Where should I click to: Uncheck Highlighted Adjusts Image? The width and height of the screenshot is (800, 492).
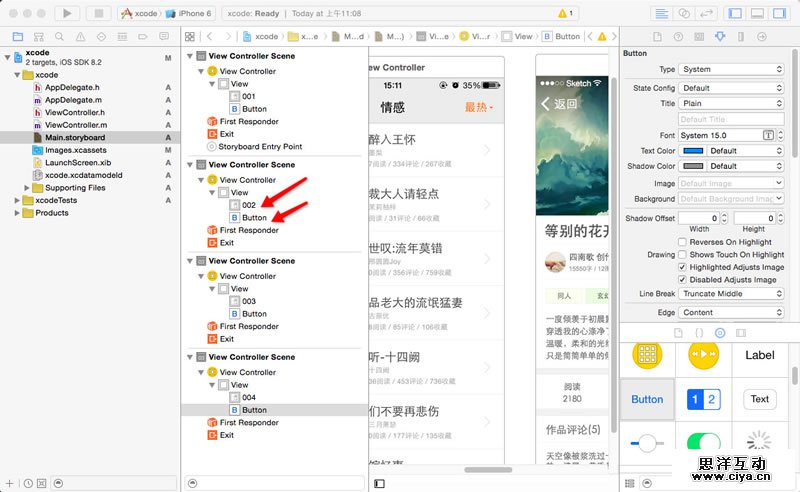[x=683, y=268]
